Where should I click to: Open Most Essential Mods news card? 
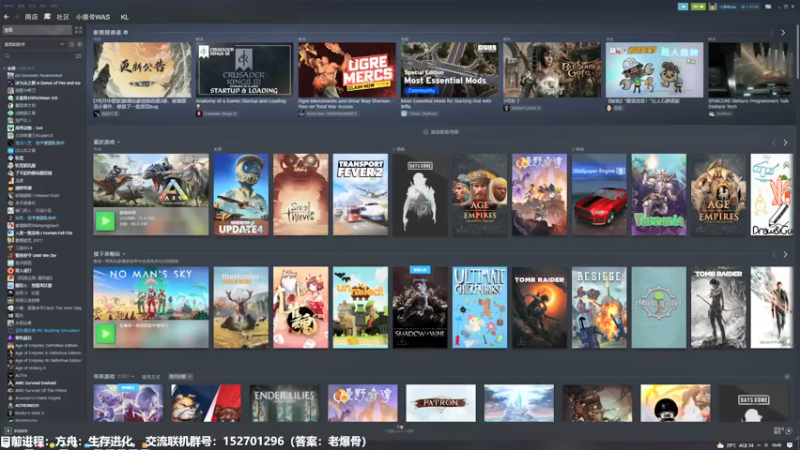click(449, 70)
